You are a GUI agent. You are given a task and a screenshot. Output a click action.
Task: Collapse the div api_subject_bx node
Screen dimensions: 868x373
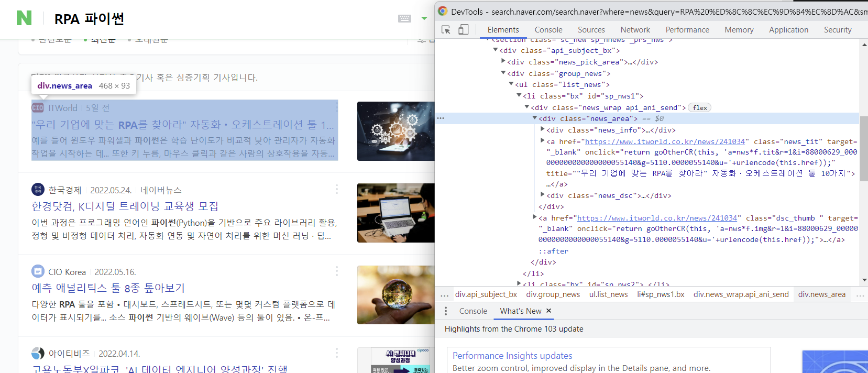(x=495, y=50)
